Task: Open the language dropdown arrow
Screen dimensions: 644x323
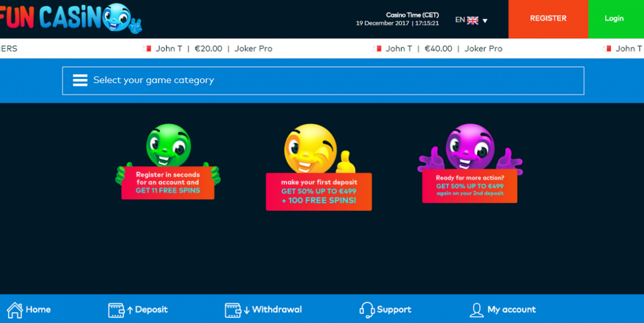Action: pyautogui.click(x=484, y=20)
